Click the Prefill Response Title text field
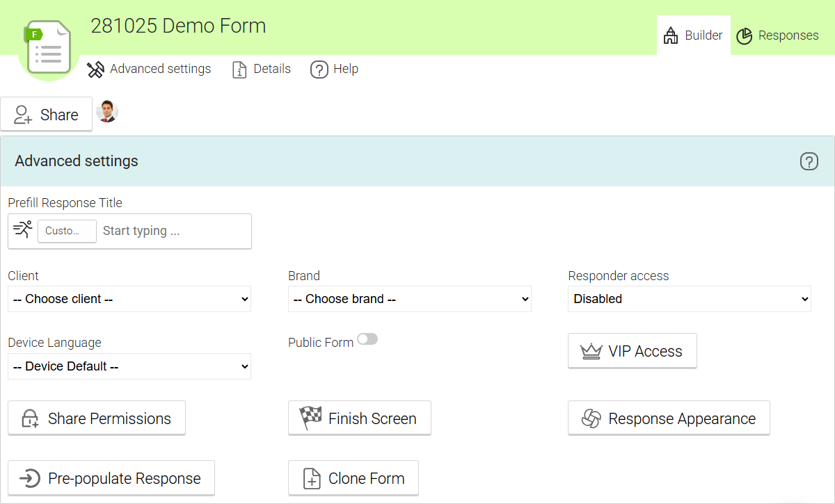835x504 pixels. pyautogui.click(x=174, y=231)
